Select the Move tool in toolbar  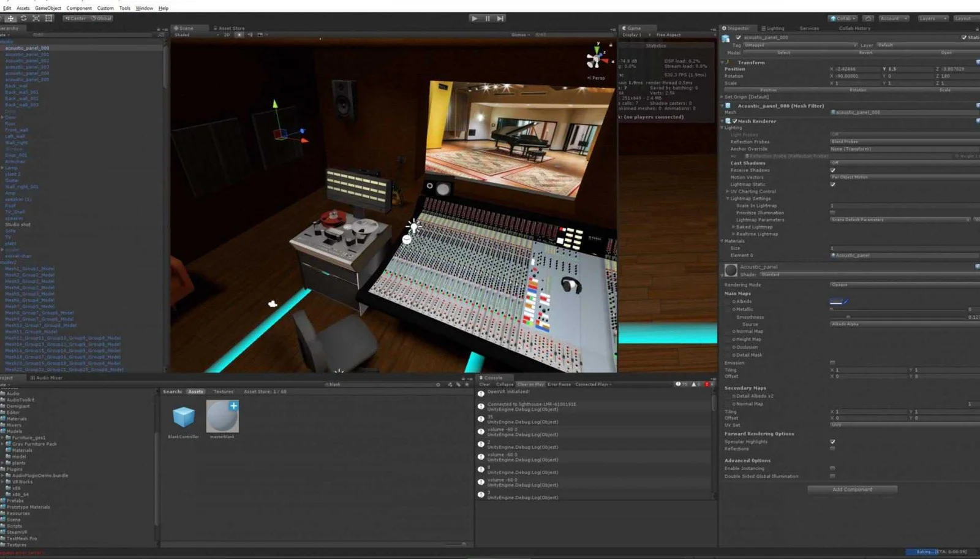[x=10, y=18]
